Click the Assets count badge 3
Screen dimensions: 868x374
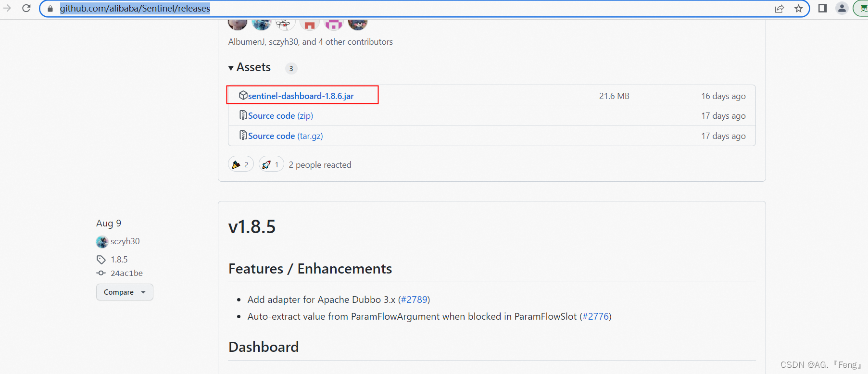(291, 68)
